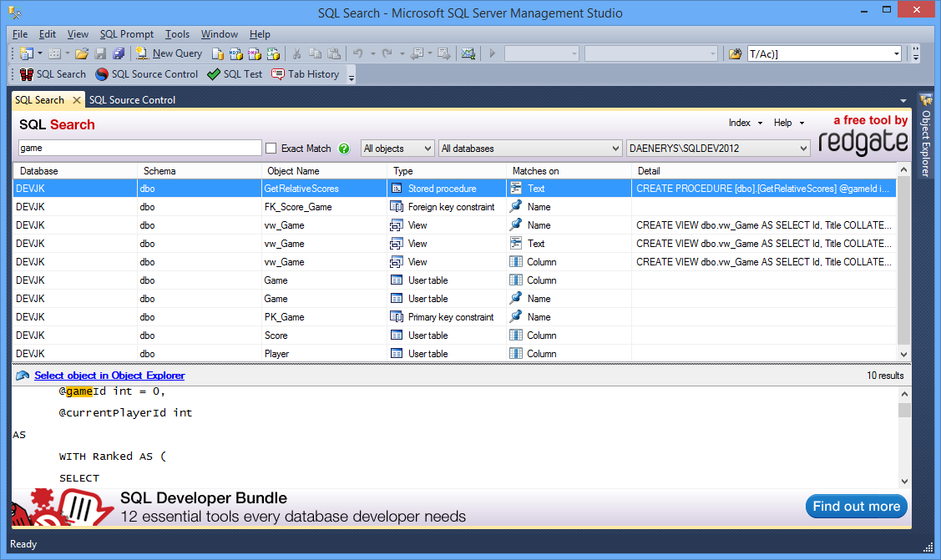This screenshot has width=941, height=560.
Task: Open the SQL Search Help dropdown
Action: 788,123
